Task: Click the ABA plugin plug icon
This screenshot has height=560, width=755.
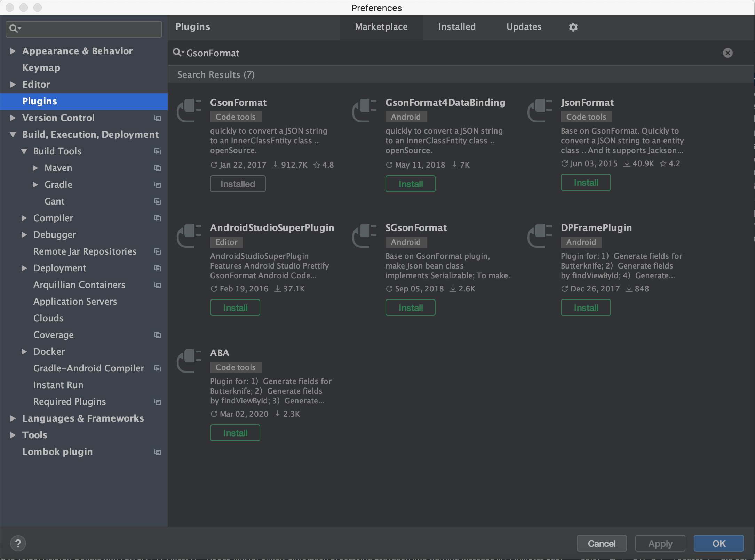Action: [x=189, y=361]
